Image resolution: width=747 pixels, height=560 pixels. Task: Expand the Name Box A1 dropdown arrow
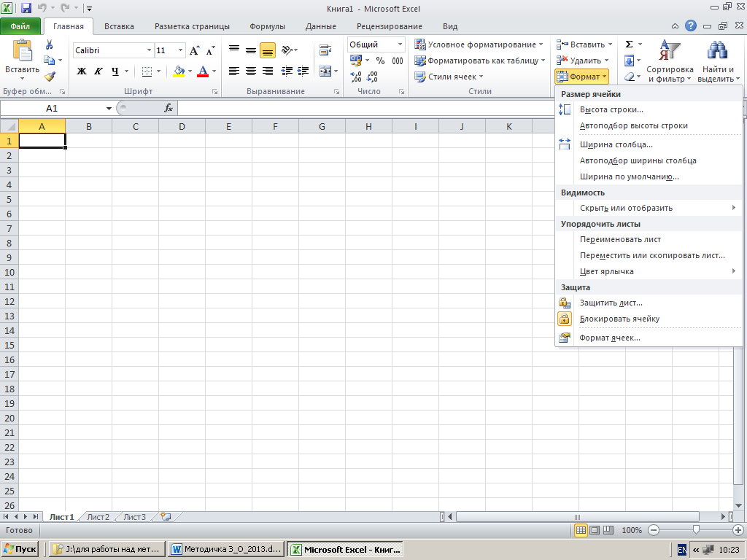click(x=109, y=109)
